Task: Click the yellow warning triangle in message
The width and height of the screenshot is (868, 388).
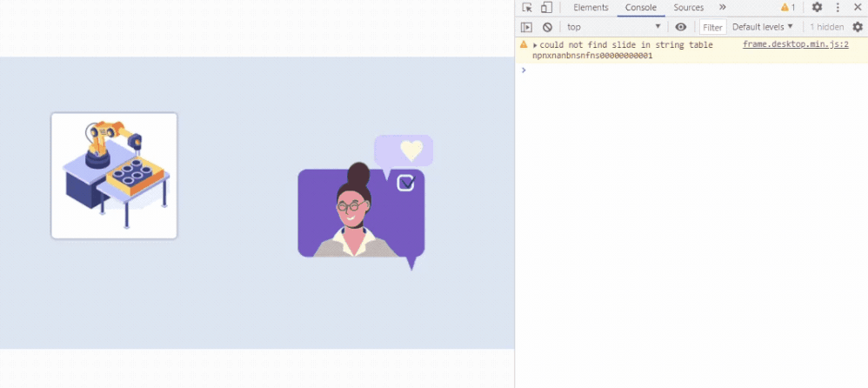Action: click(x=524, y=45)
